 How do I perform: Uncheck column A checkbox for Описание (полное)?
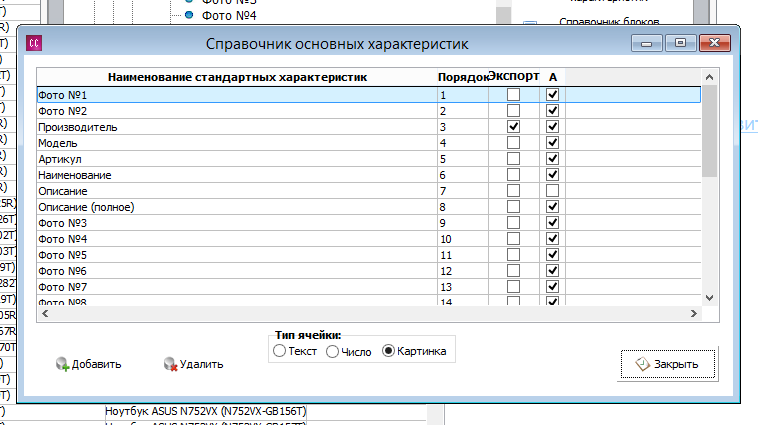tap(553, 206)
